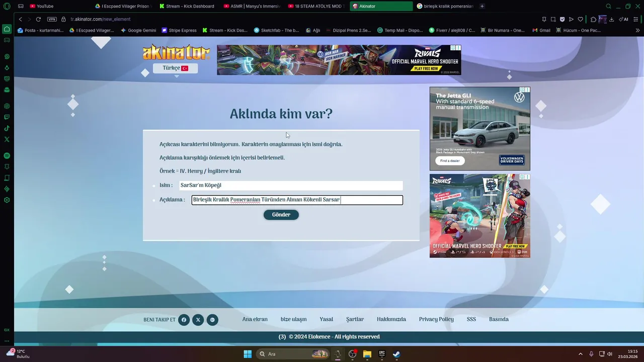The image size is (644, 362).
Task: Switch to Stream - Kick Dashboard tab
Action: tap(188, 6)
